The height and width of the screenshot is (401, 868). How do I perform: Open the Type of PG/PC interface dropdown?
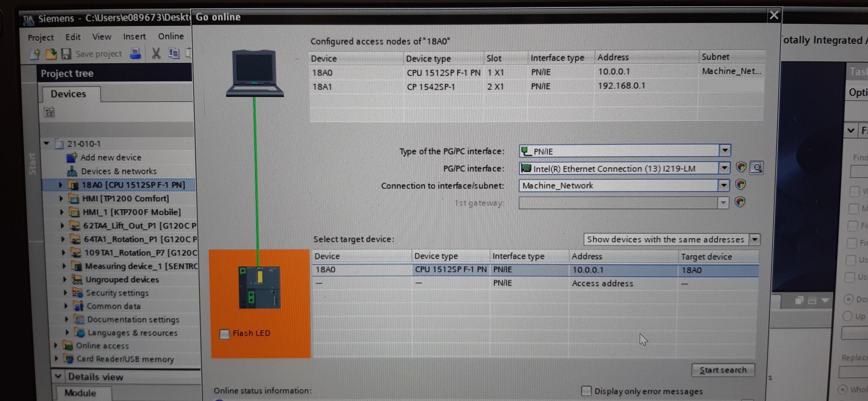pos(725,151)
